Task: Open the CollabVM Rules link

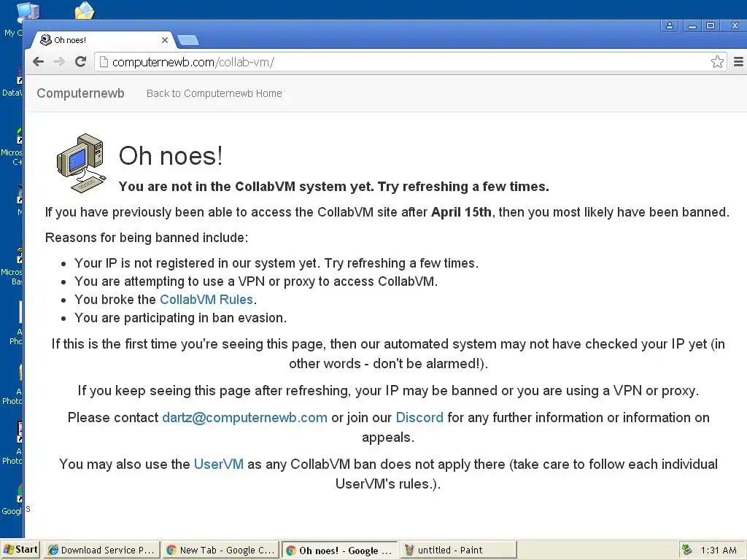Action: click(206, 300)
